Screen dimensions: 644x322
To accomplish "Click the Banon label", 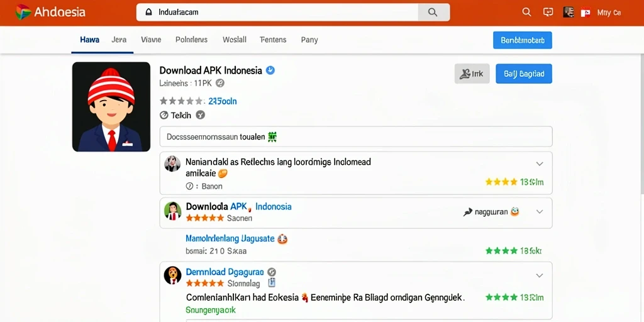I will pyautogui.click(x=212, y=186).
